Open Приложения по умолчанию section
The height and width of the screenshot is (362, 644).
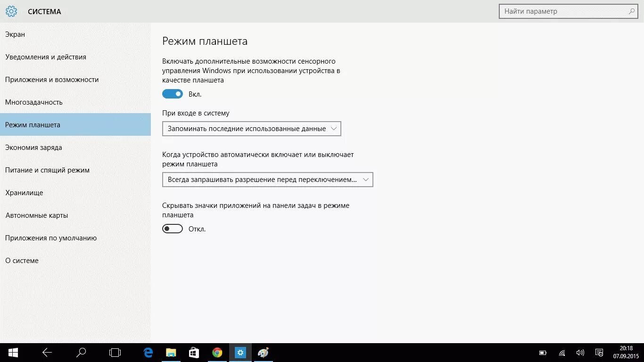click(75, 238)
